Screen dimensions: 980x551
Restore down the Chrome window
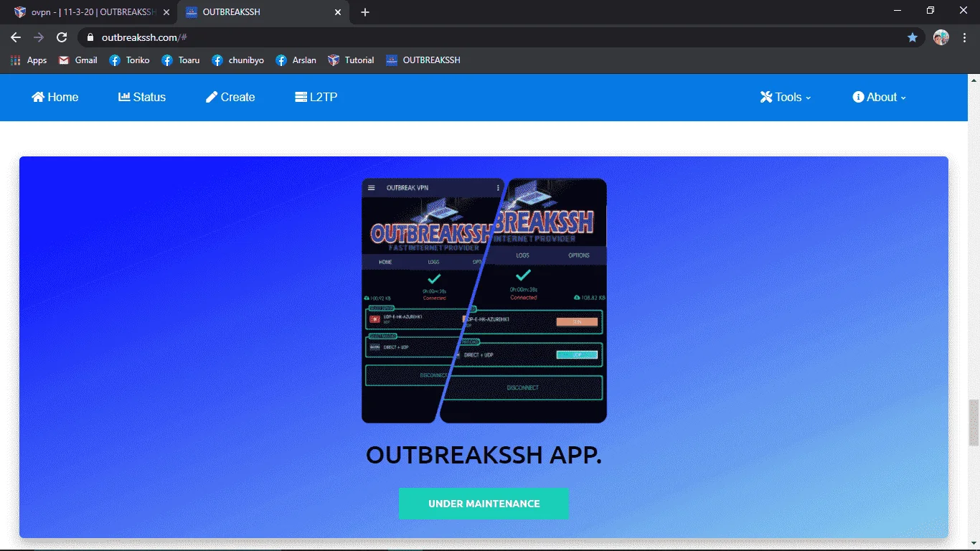930,11
